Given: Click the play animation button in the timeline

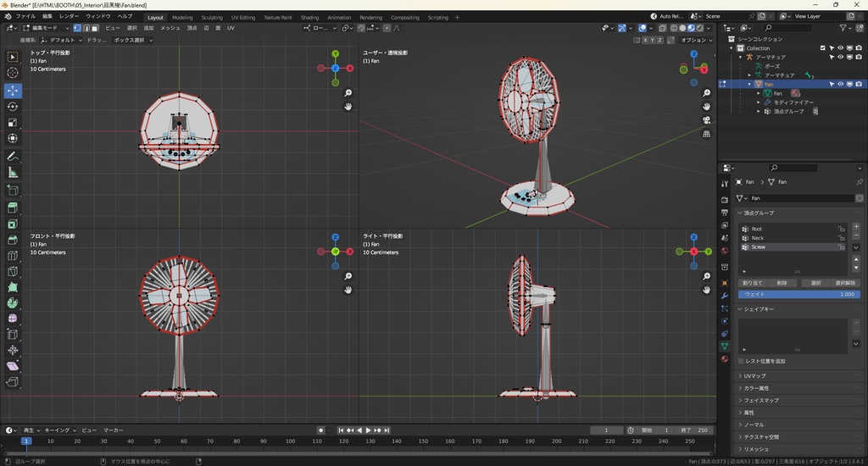Looking at the screenshot, I should (368, 430).
